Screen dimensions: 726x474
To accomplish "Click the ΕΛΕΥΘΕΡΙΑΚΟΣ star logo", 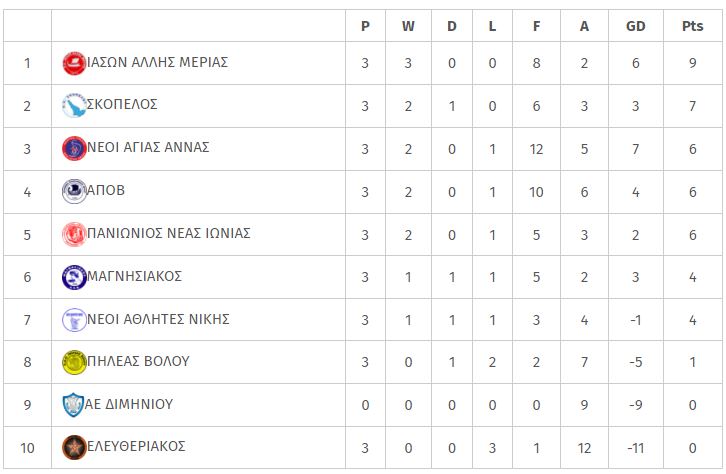I will tap(74, 448).
